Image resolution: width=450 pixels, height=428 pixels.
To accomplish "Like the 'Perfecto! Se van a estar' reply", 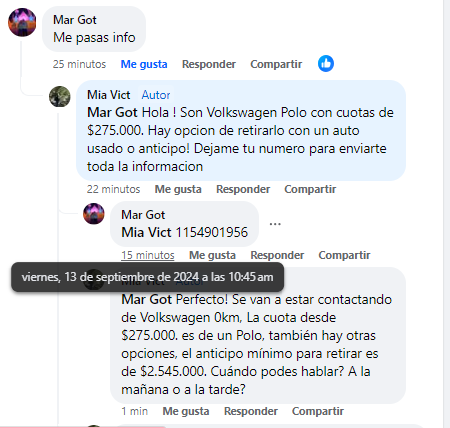I will coord(186,411).
